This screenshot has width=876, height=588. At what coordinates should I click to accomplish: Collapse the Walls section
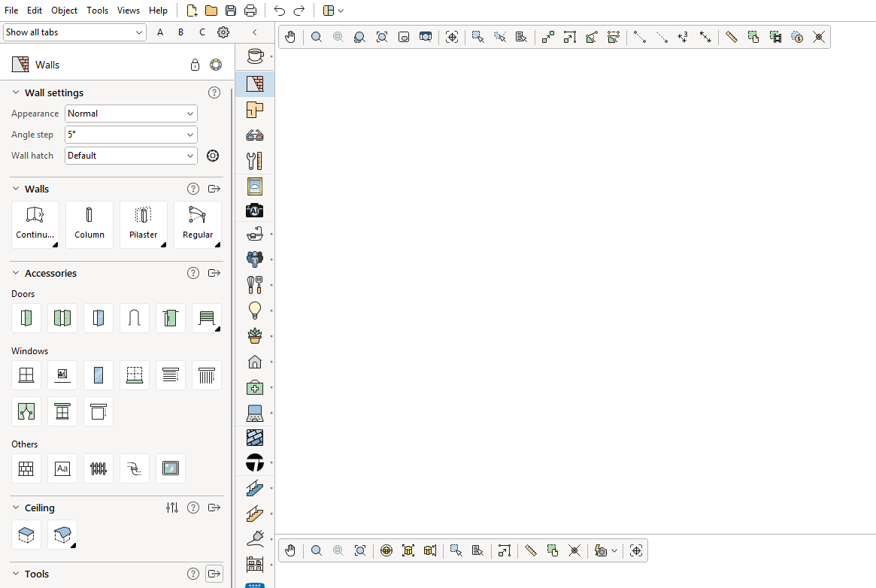tap(16, 189)
